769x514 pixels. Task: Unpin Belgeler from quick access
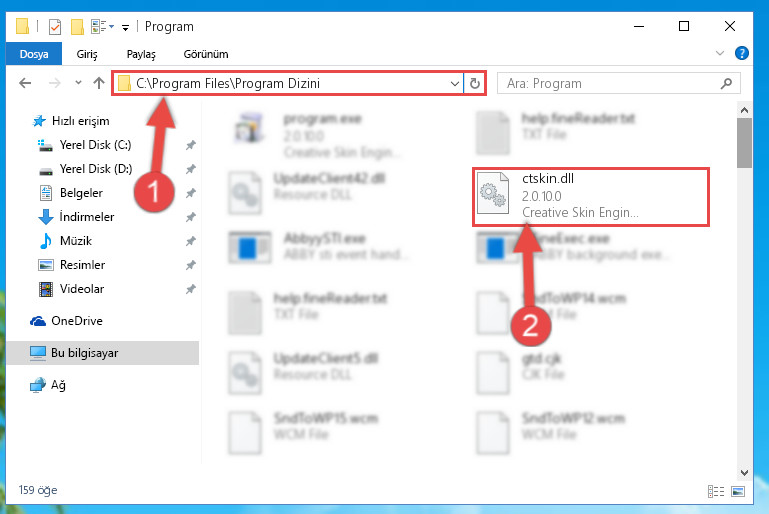point(190,193)
